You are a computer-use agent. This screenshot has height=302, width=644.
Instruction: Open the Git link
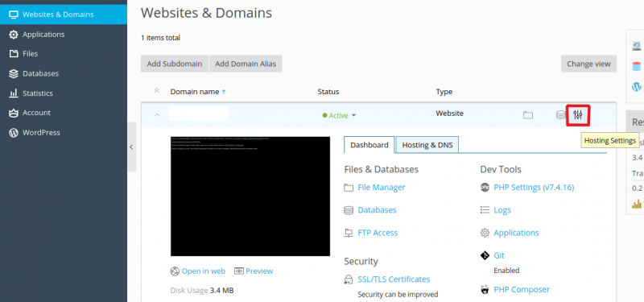coord(498,255)
